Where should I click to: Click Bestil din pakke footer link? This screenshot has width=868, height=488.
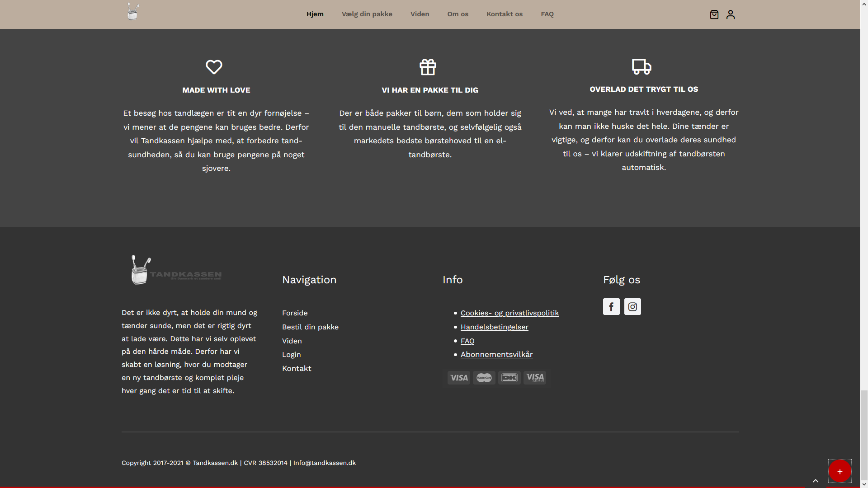[310, 327]
